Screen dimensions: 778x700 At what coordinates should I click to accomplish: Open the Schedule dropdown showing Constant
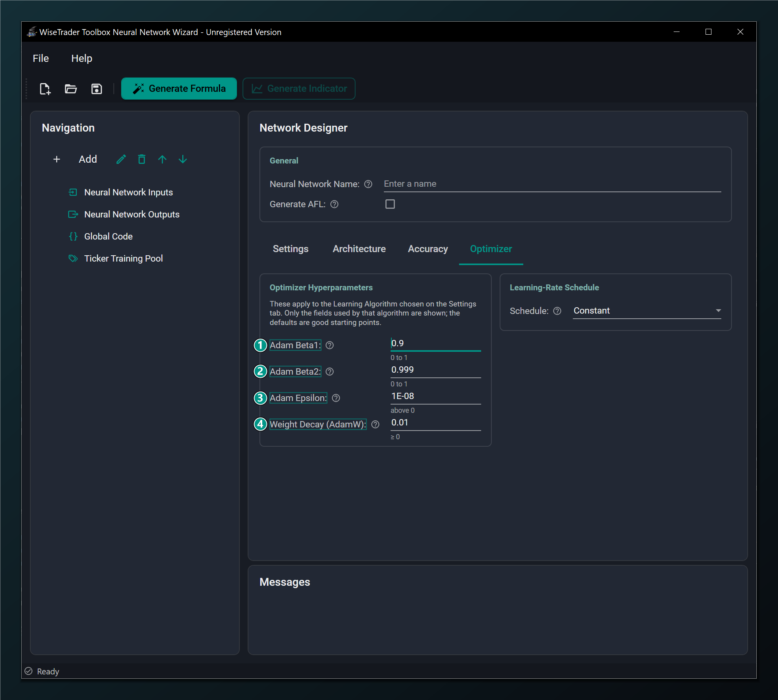pos(647,311)
